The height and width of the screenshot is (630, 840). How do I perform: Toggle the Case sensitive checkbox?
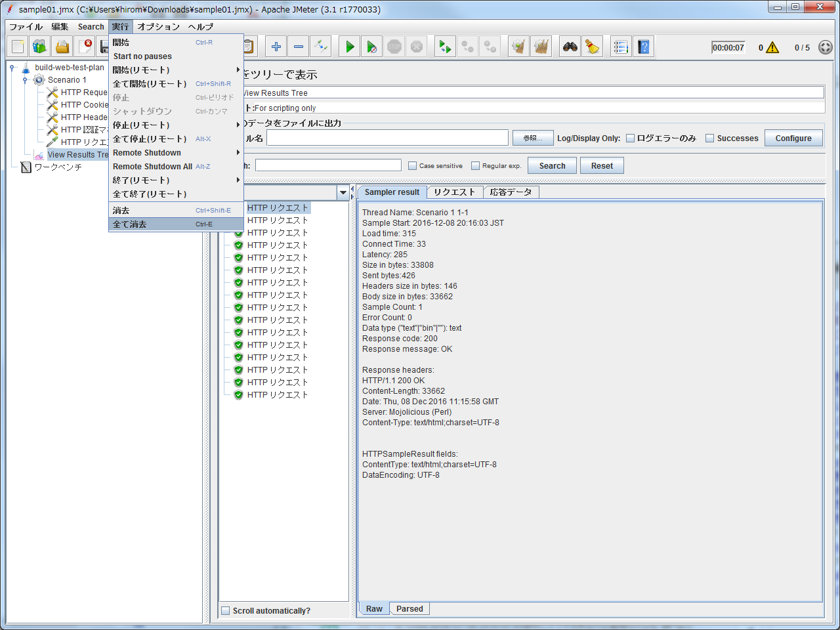tap(412, 166)
